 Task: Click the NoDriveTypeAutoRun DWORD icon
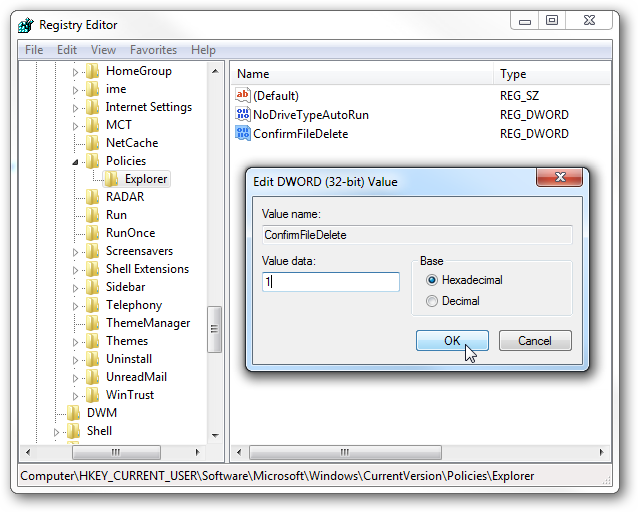[x=243, y=114]
